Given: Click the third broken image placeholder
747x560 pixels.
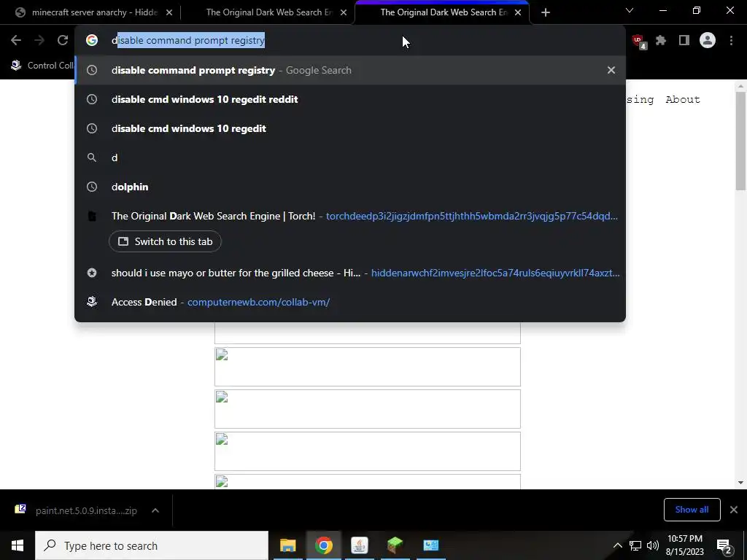Looking at the screenshot, I should coord(368,451).
